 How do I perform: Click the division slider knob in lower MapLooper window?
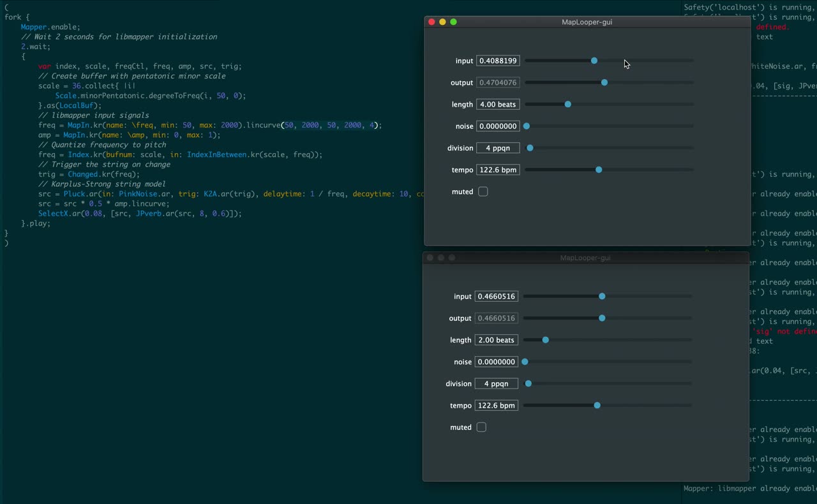(528, 384)
